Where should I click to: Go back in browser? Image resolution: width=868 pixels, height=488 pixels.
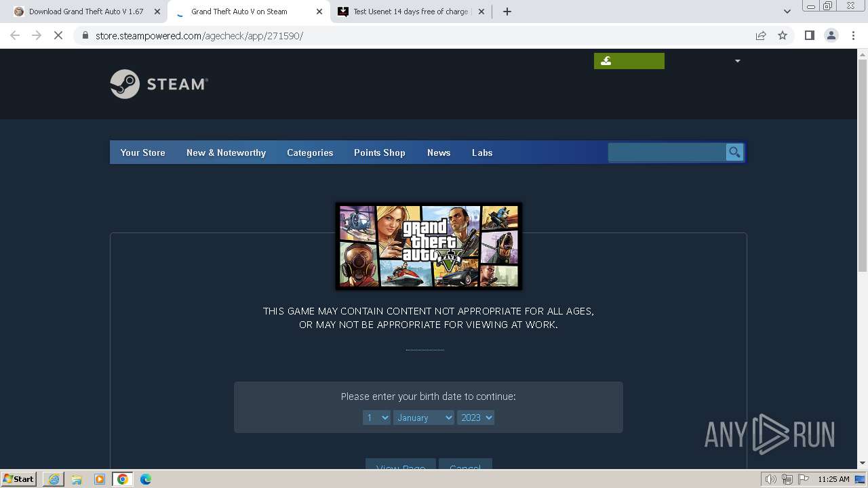15,35
